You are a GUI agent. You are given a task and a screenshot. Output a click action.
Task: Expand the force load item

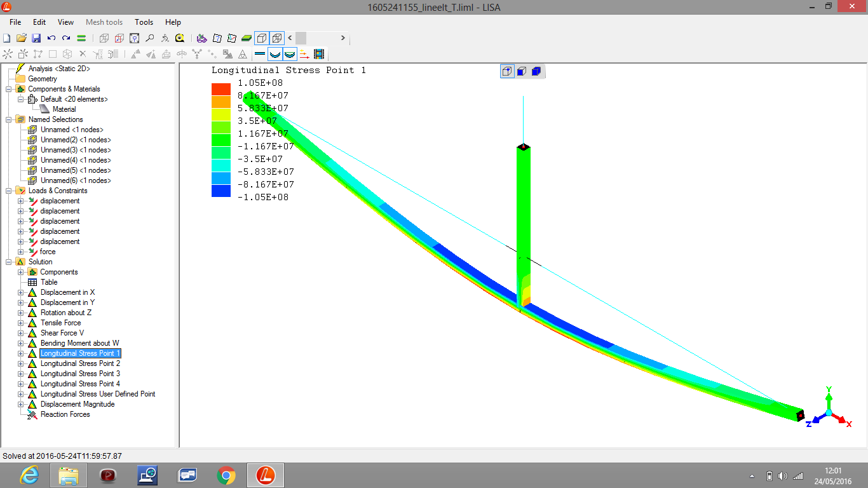pyautogui.click(x=21, y=252)
